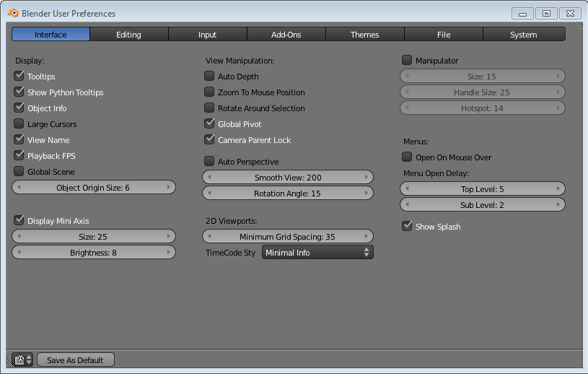The width and height of the screenshot is (588, 374).
Task: Click the Smooth View: 200 value field
Action: 288,177
